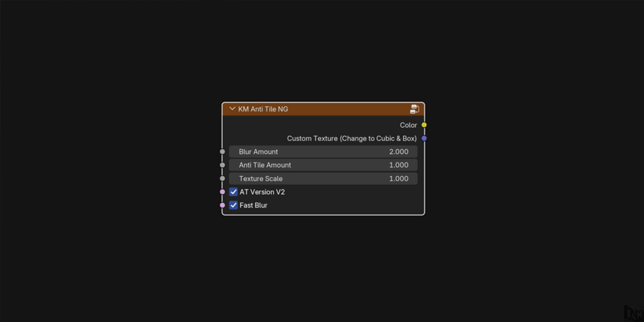Click the Blur Amount input socket
The image size is (644, 322).
click(x=222, y=152)
